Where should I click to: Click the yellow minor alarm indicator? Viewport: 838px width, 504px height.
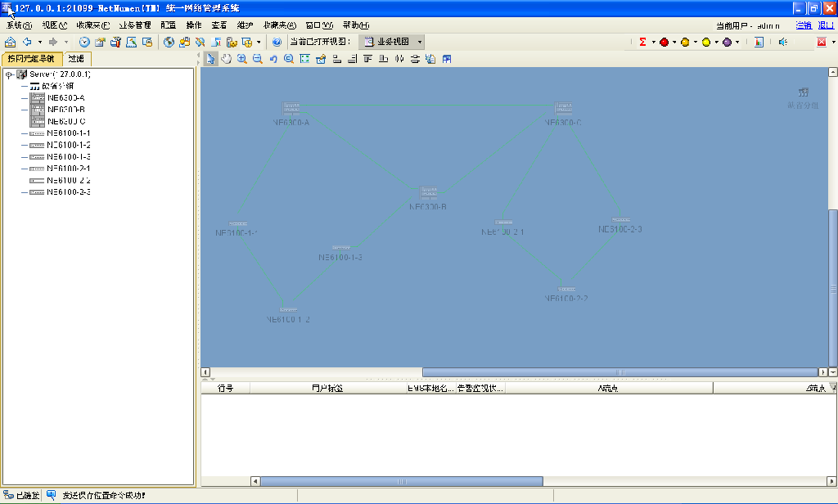pos(706,43)
